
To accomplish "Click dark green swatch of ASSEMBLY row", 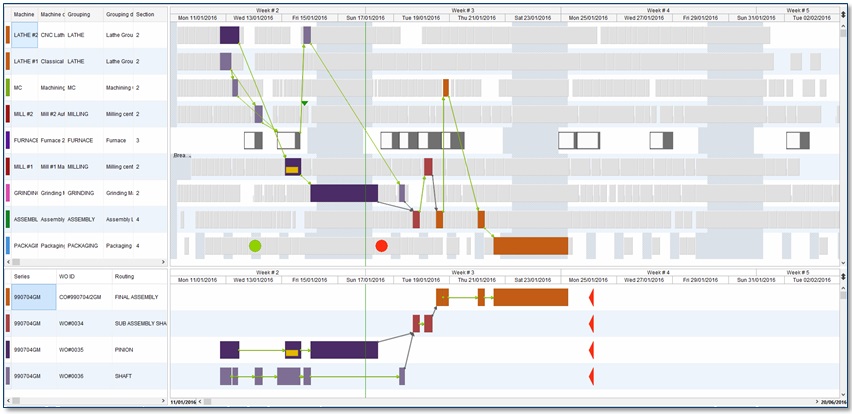I will (8, 219).
